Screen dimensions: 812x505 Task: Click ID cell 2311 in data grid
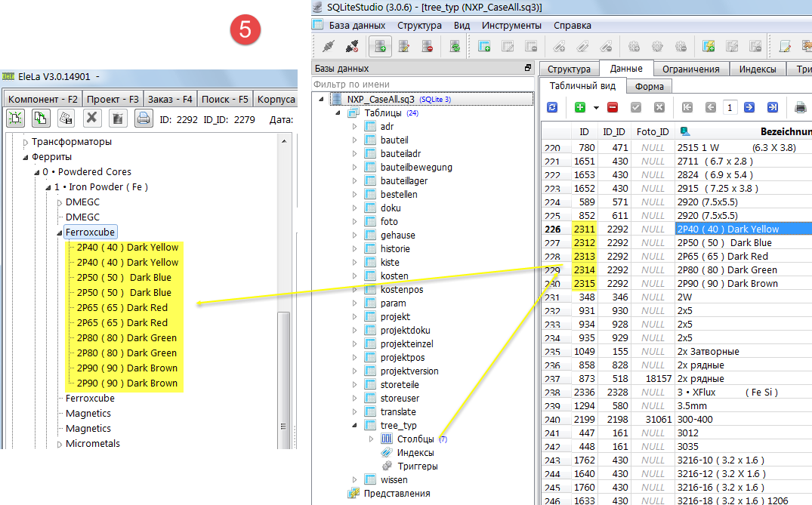[x=584, y=229]
